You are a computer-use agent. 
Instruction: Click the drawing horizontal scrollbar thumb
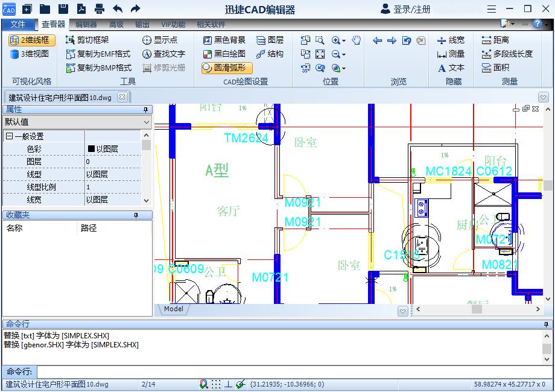pyautogui.click(x=477, y=309)
